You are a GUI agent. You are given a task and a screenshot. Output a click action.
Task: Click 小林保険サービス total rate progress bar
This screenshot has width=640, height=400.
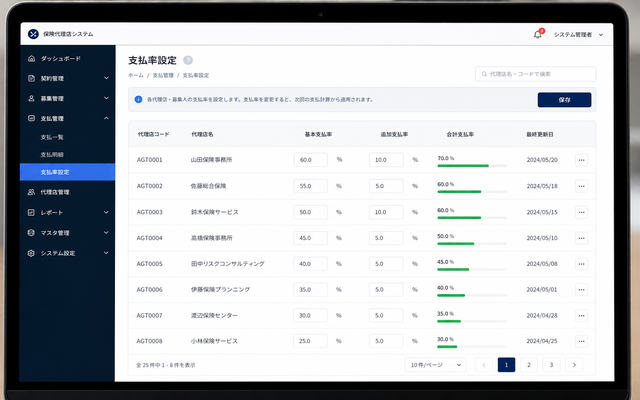(x=472, y=347)
